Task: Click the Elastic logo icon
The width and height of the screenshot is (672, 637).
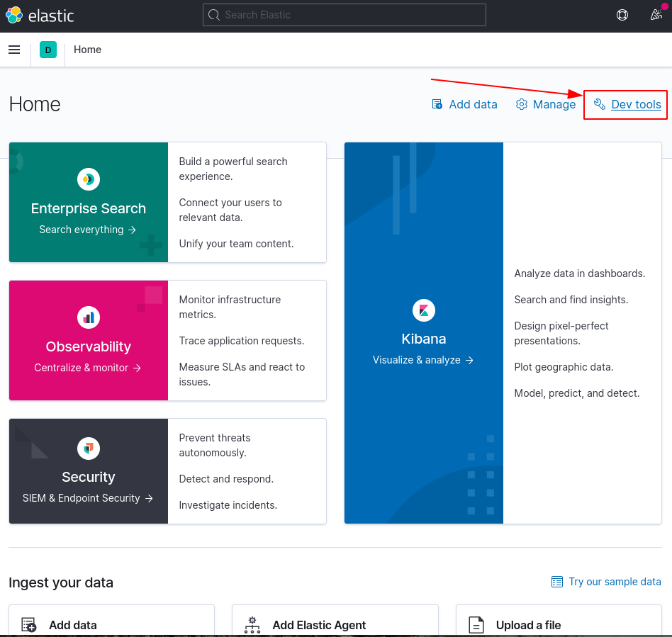Action: pos(14,15)
